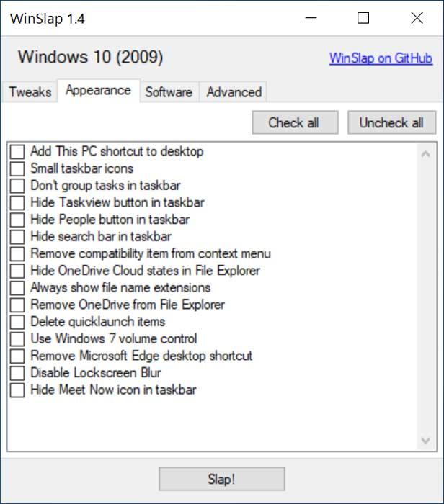Click the Uncheck all button
444x504 pixels.
[391, 122]
